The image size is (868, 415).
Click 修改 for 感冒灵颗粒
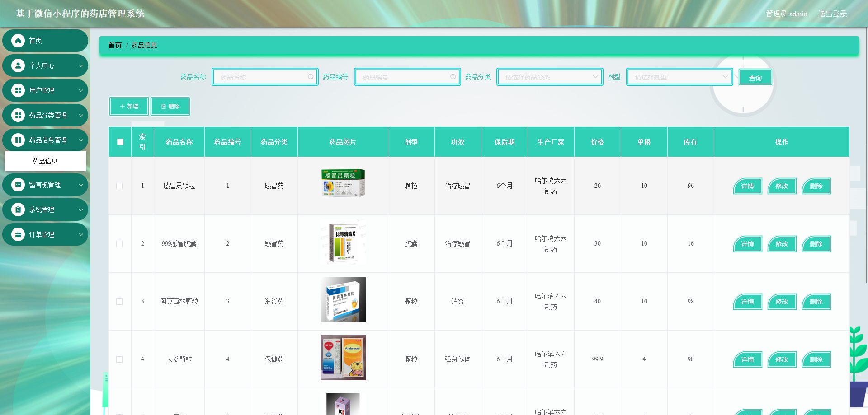(782, 186)
